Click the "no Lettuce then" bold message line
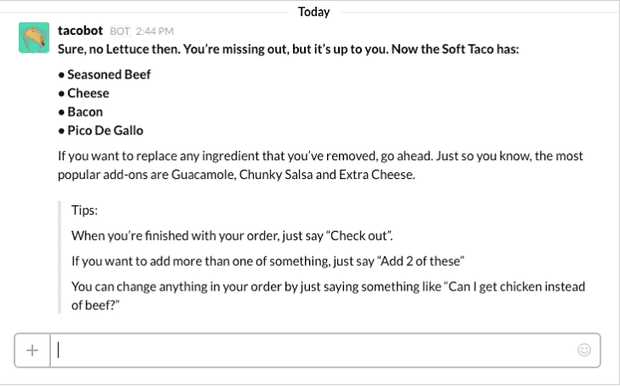This screenshot has height=386, width=620. 288,49
